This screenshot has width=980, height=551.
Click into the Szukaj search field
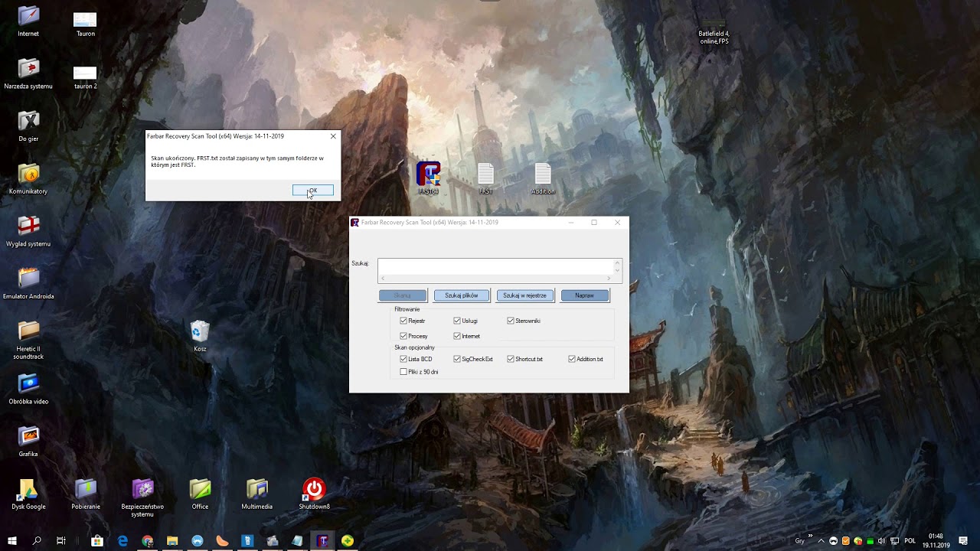495,266
